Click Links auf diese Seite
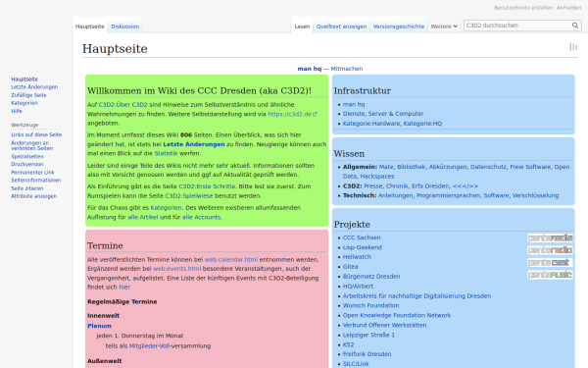This screenshot has width=588, height=368. pos(36,134)
